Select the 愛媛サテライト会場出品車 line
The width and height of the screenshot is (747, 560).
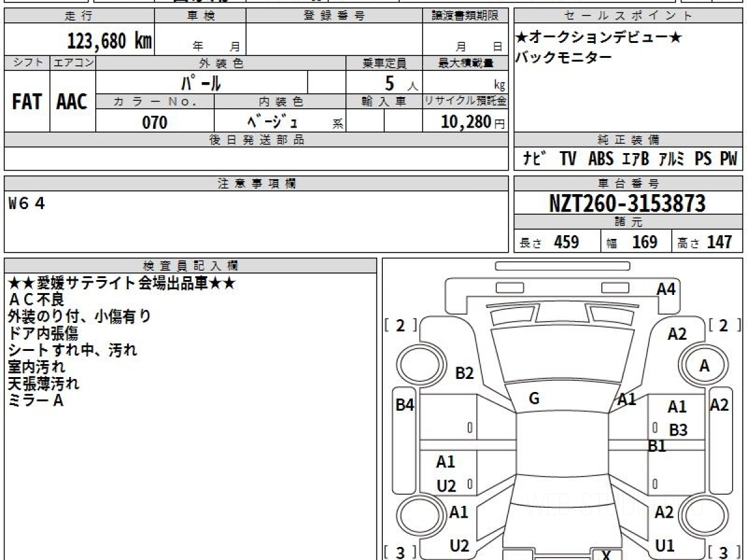tap(121, 283)
